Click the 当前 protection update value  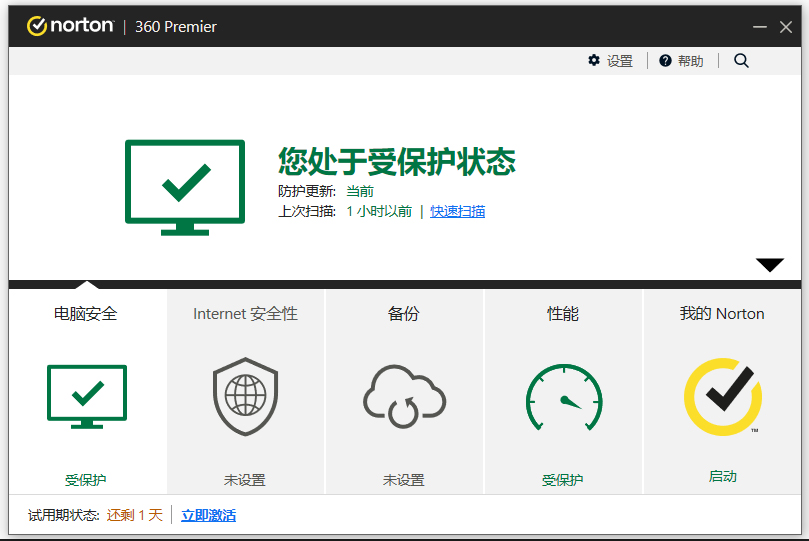click(360, 191)
